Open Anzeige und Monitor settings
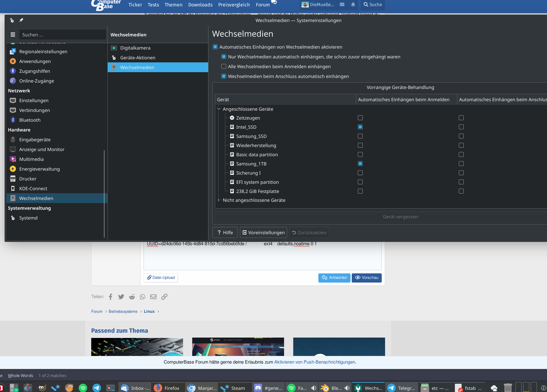 click(x=42, y=149)
